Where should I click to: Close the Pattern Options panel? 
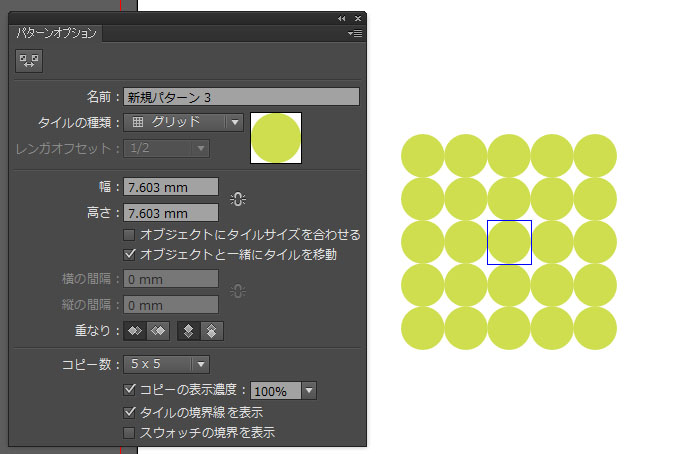[358, 18]
